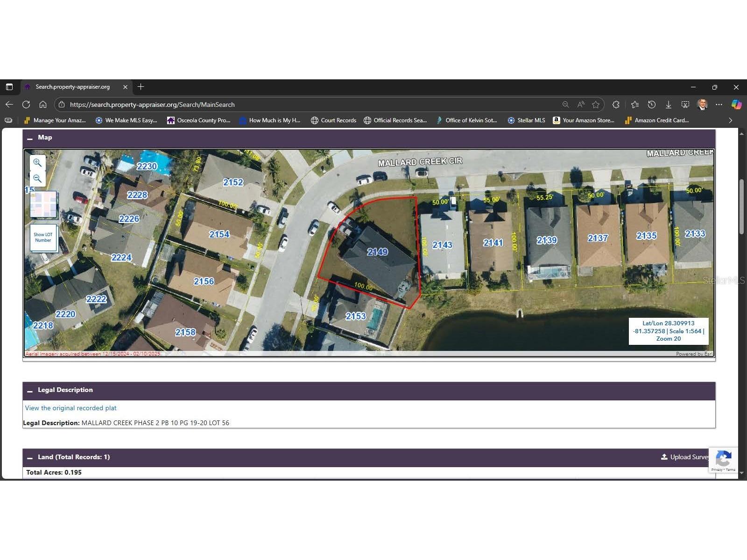Open the Stellar MLS bookmark

click(526, 120)
